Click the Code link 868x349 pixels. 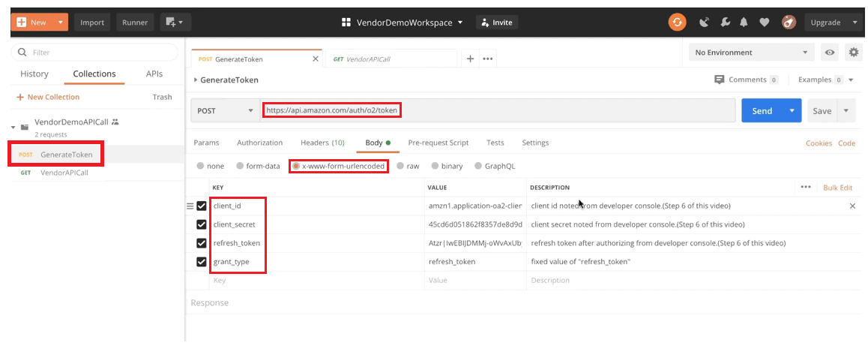pos(847,143)
